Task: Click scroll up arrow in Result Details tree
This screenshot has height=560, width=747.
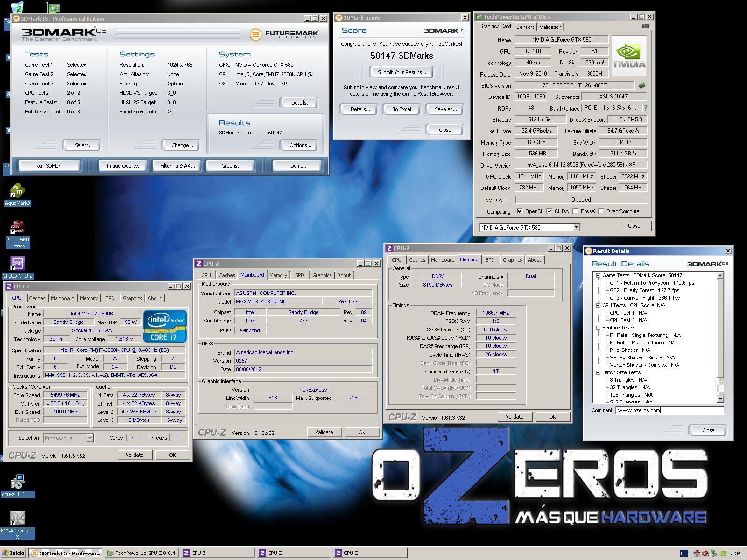Action: [720, 275]
